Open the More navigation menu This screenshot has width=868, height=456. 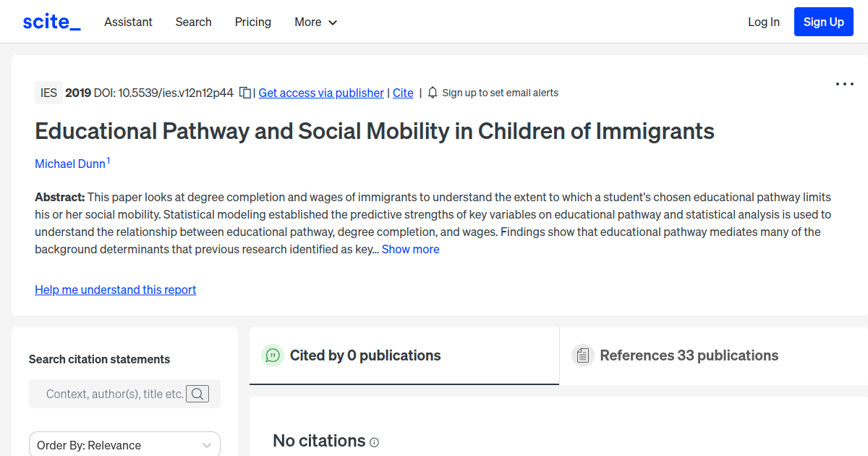pyautogui.click(x=315, y=22)
